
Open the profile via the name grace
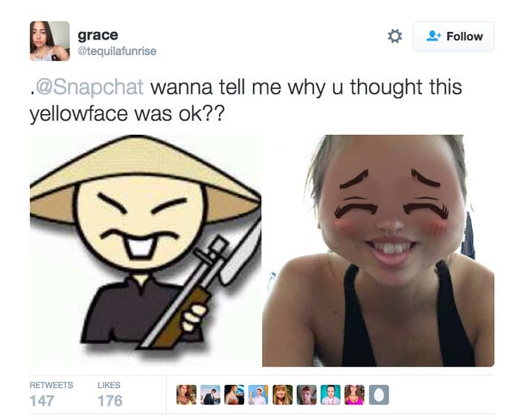(98, 35)
